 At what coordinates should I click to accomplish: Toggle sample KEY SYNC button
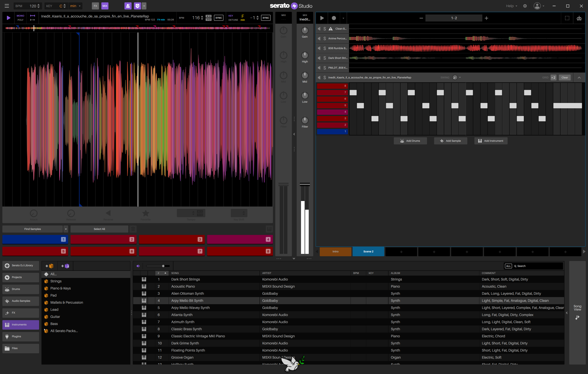(266, 18)
